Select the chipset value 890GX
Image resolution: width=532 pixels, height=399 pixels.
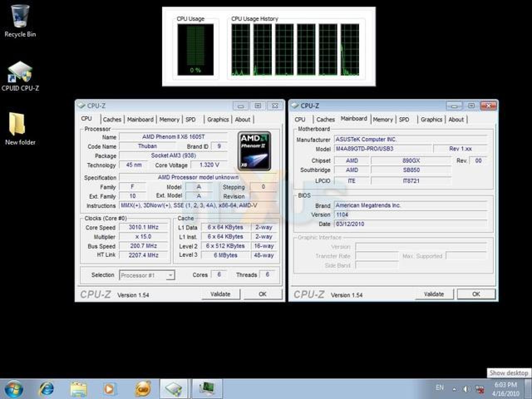[411, 160]
